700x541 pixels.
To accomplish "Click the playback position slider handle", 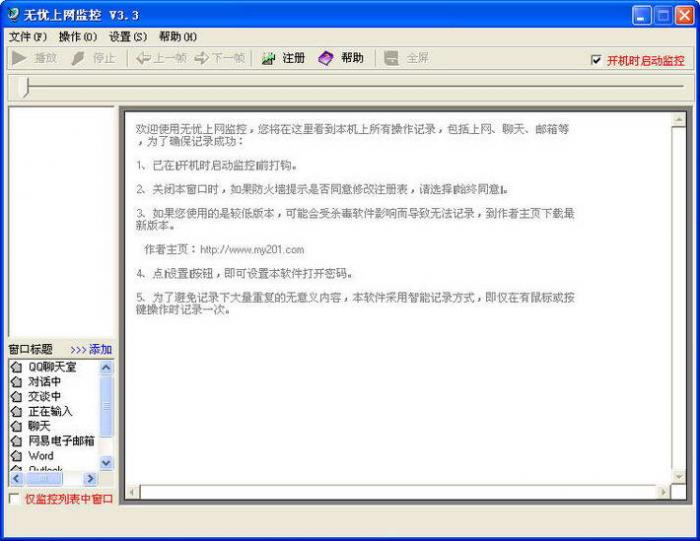I will click(26, 88).
